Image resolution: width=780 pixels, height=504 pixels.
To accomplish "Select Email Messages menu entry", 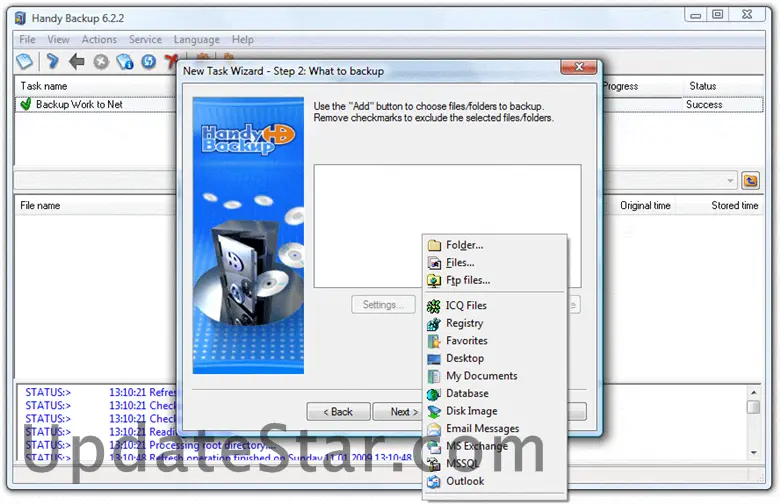I will coord(495,429).
